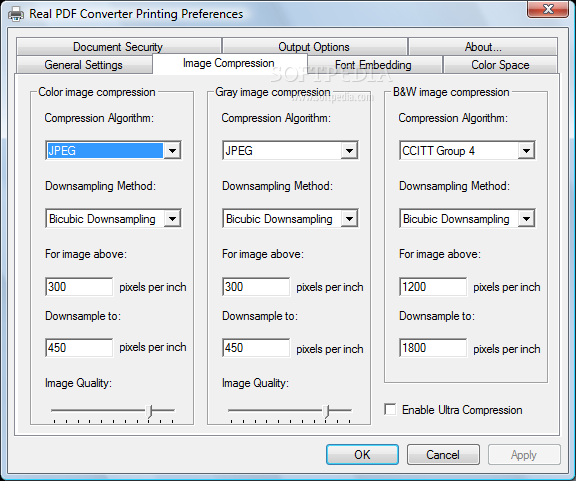
Task: Open the General Settings tab
Action: click(x=84, y=65)
